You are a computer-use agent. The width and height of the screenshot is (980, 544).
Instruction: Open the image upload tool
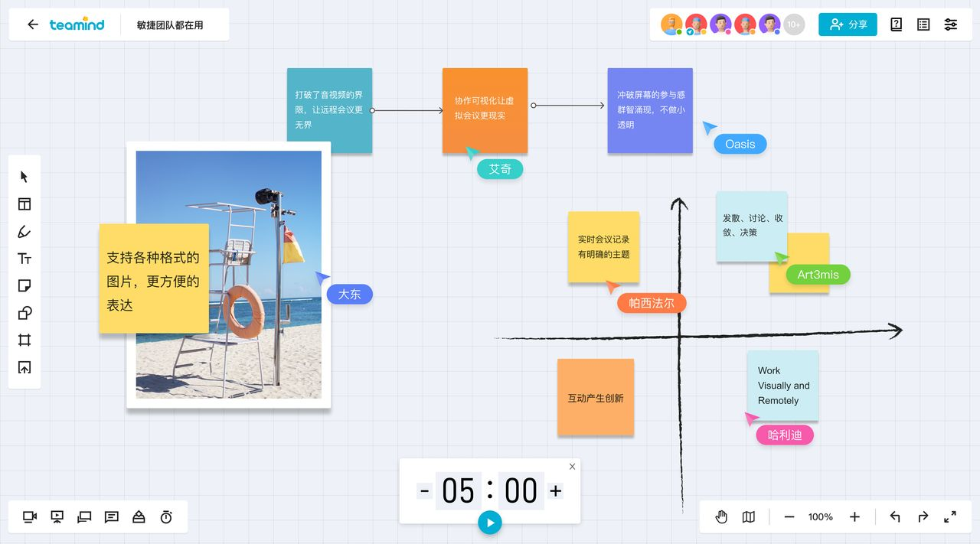coord(24,367)
